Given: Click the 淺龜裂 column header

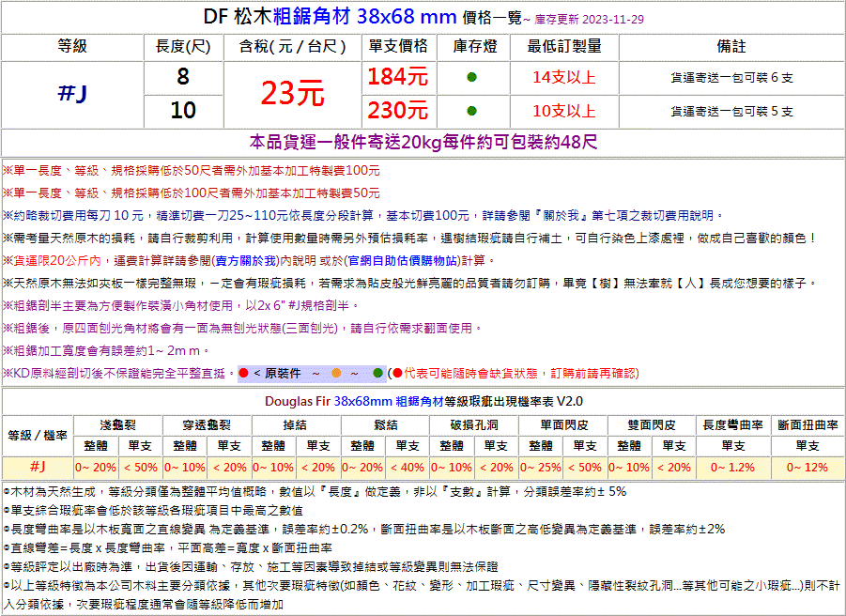Looking at the screenshot, I should [117, 425].
